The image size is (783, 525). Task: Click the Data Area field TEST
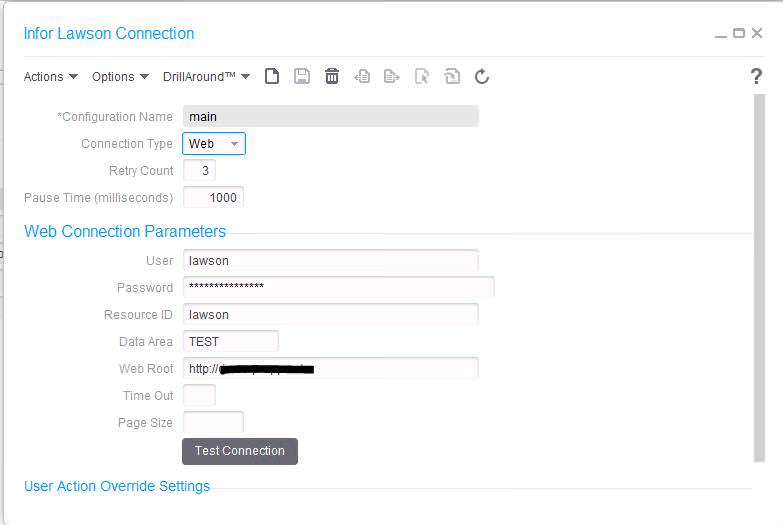tap(231, 342)
